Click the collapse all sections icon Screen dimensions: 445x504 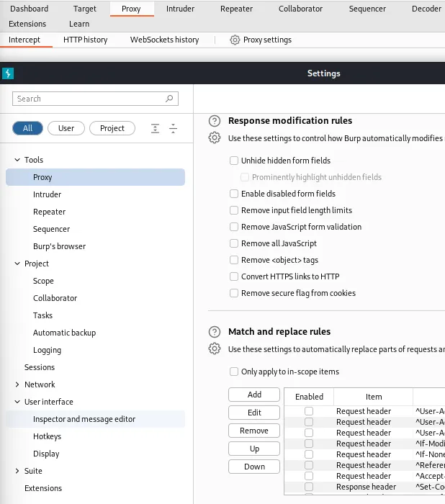pos(173,128)
